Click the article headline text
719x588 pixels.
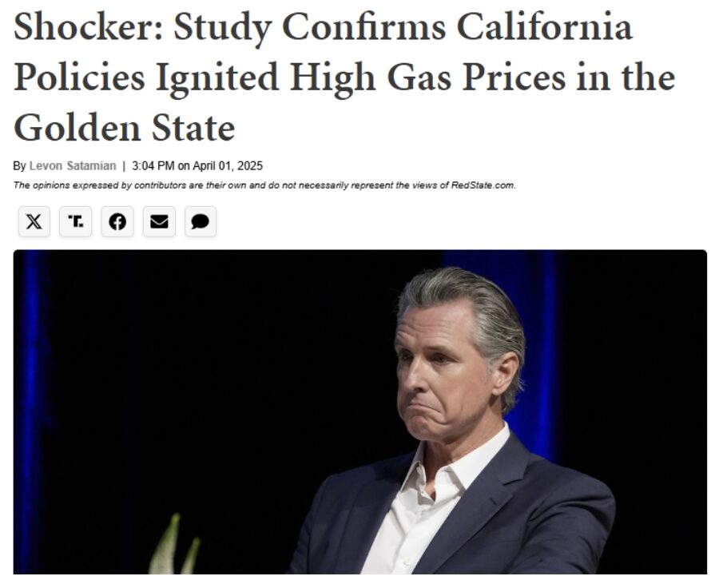point(344,77)
